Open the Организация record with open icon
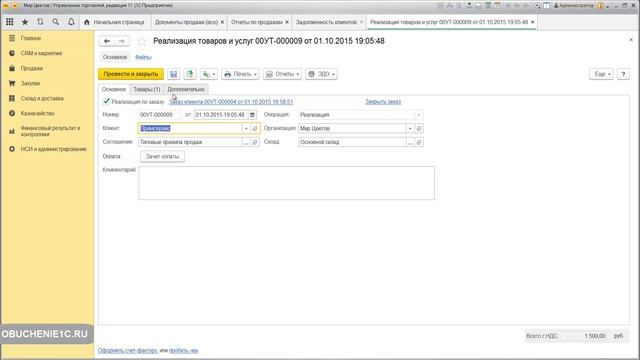Image resolution: width=640 pixels, height=360 pixels. point(419,129)
